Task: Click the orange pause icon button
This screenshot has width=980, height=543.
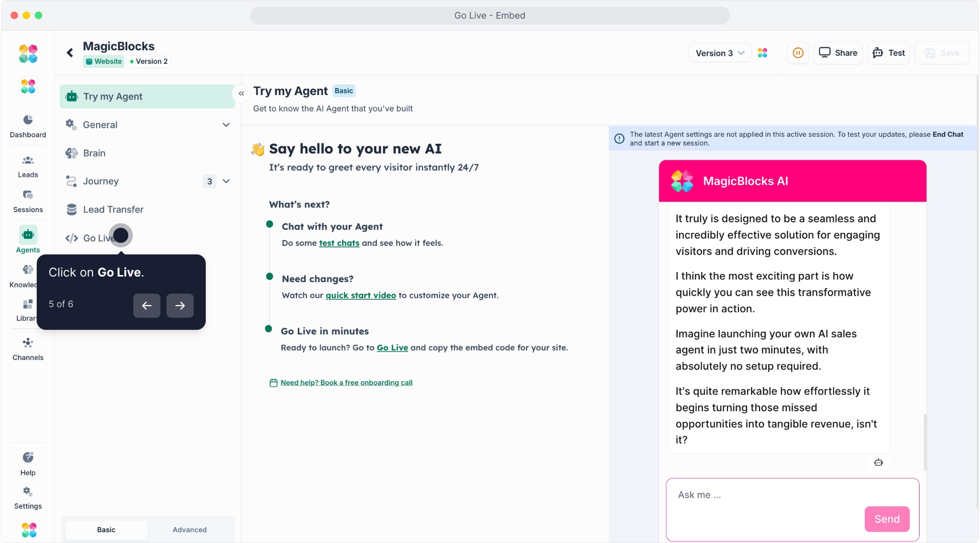Action: pos(798,53)
